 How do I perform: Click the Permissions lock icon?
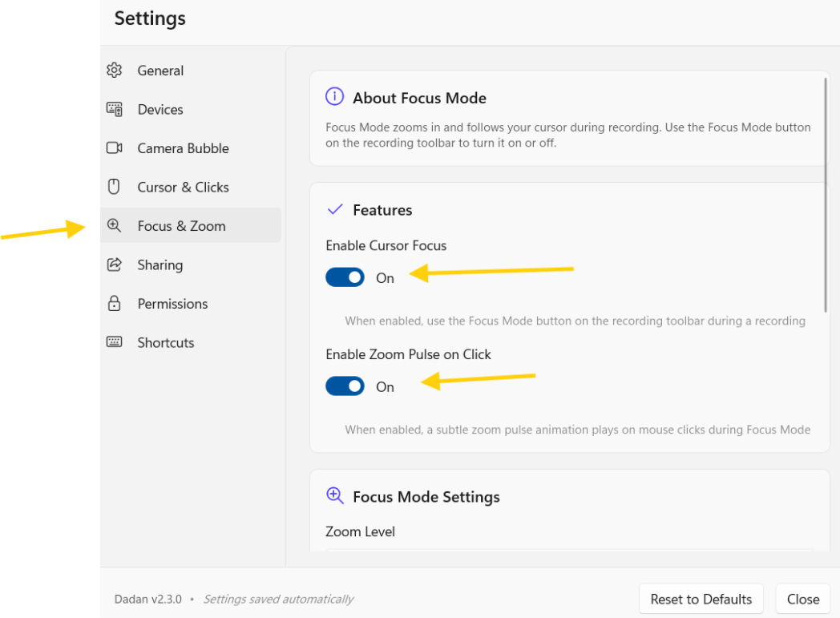click(x=114, y=303)
